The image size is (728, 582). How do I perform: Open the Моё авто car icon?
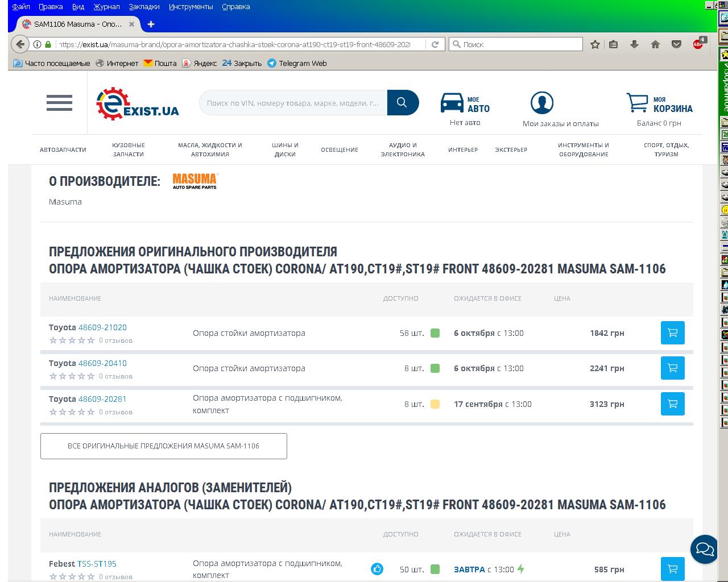point(452,103)
